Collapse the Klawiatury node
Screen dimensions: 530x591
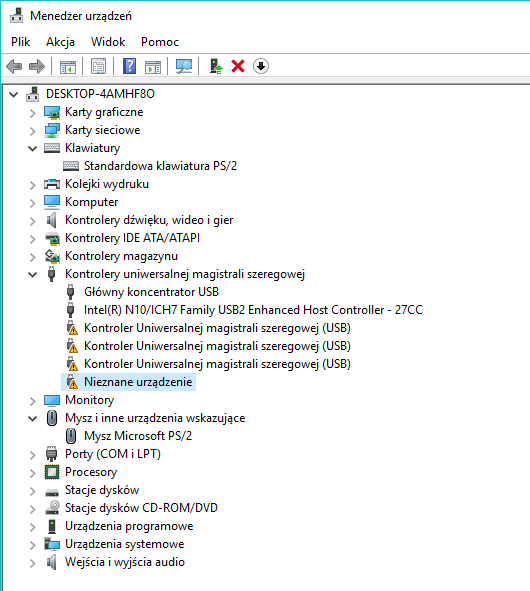pos(32,149)
